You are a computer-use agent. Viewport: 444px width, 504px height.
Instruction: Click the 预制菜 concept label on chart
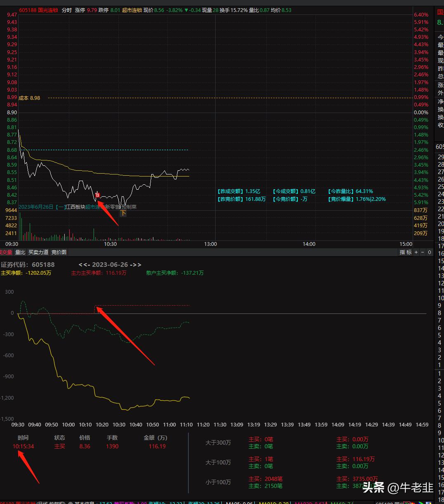[129, 207]
